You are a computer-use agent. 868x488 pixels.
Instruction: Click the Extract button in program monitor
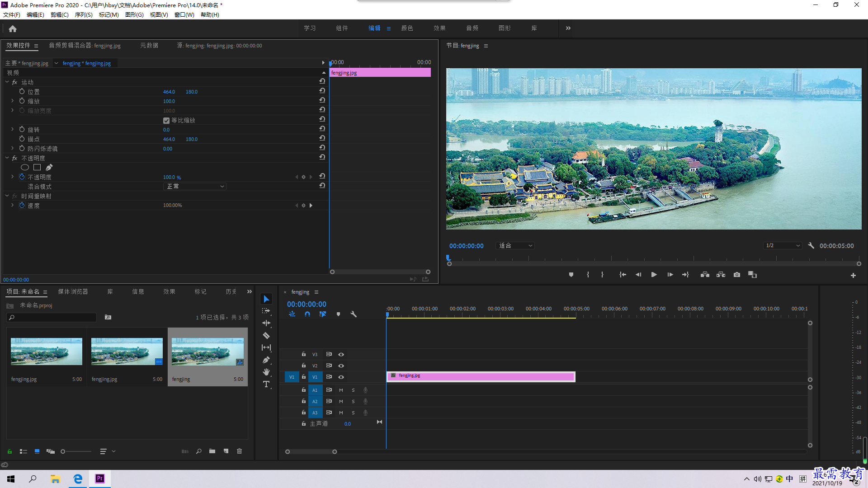click(721, 275)
